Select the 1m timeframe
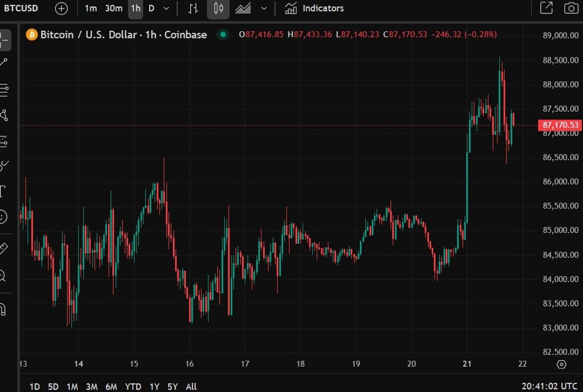This screenshot has width=583, height=392. [90, 8]
